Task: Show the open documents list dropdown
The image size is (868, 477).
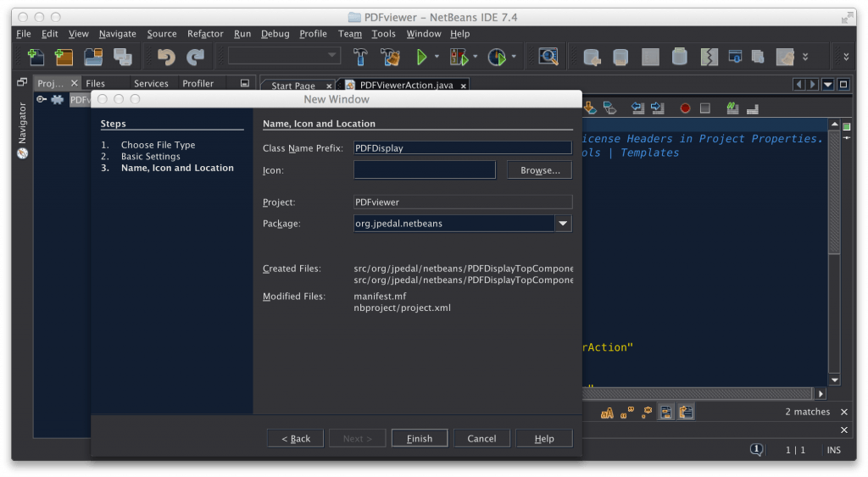Action: click(828, 85)
